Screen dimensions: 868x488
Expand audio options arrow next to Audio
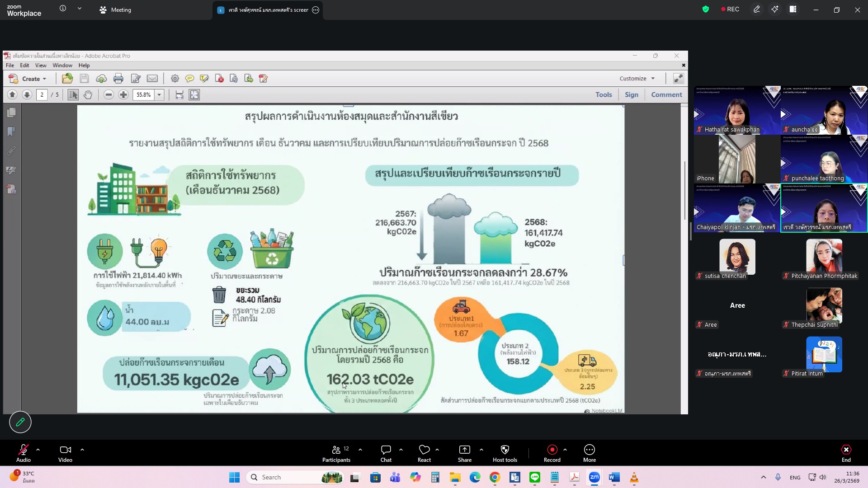38,450
